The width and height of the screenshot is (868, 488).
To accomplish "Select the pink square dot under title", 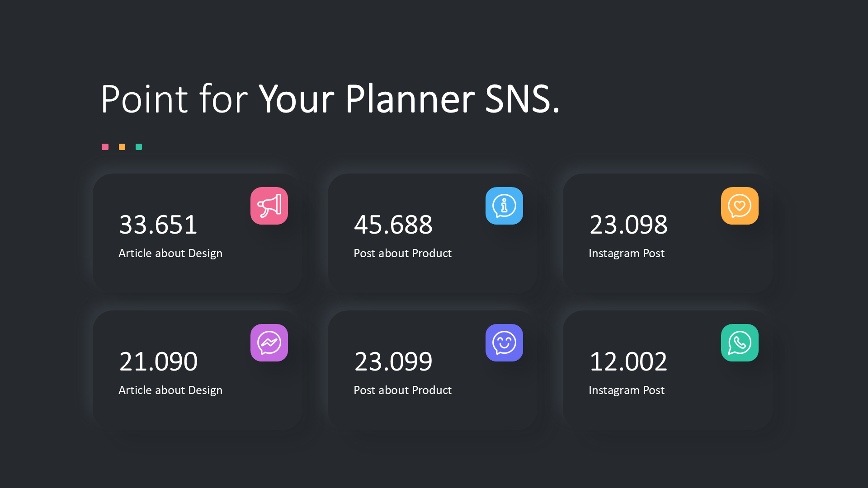I will 105,147.
